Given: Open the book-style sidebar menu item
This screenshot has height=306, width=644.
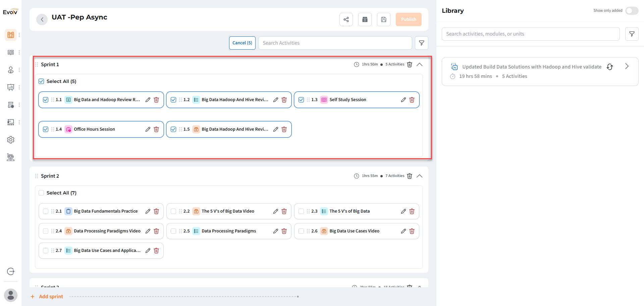Looking at the screenshot, I should pos(11,52).
